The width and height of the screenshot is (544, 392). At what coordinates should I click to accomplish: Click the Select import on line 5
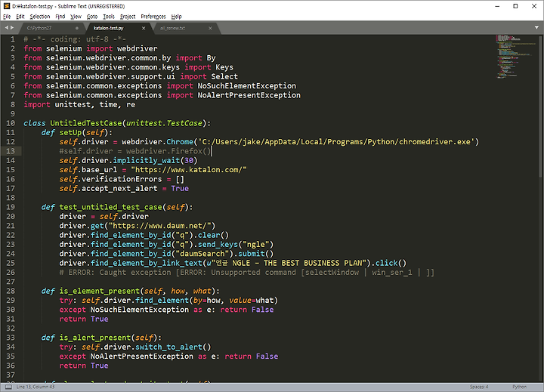(x=224, y=77)
